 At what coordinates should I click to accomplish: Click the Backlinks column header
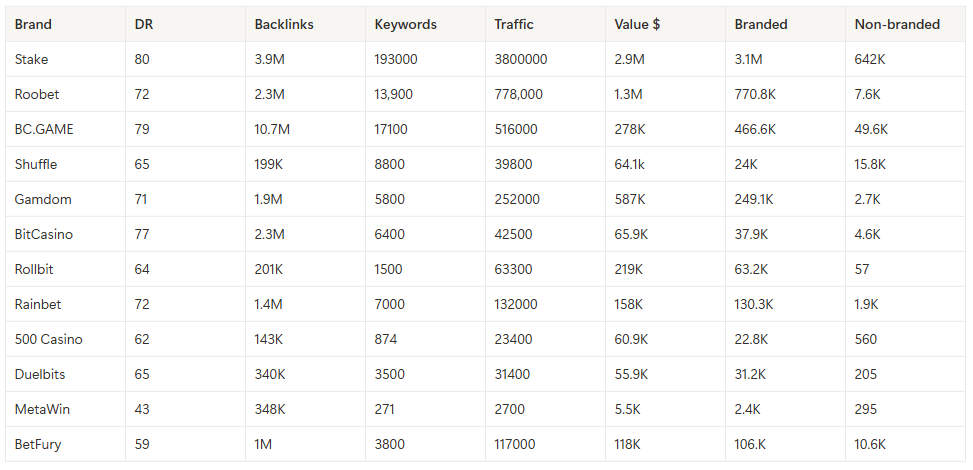click(305, 24)
